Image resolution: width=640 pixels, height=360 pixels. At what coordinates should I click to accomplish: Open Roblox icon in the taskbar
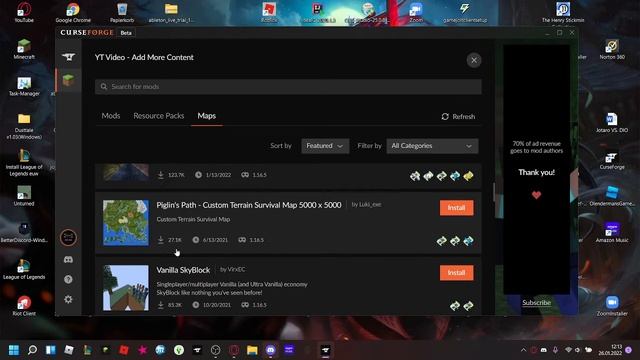pyautogui.click(x=124, y=350)
